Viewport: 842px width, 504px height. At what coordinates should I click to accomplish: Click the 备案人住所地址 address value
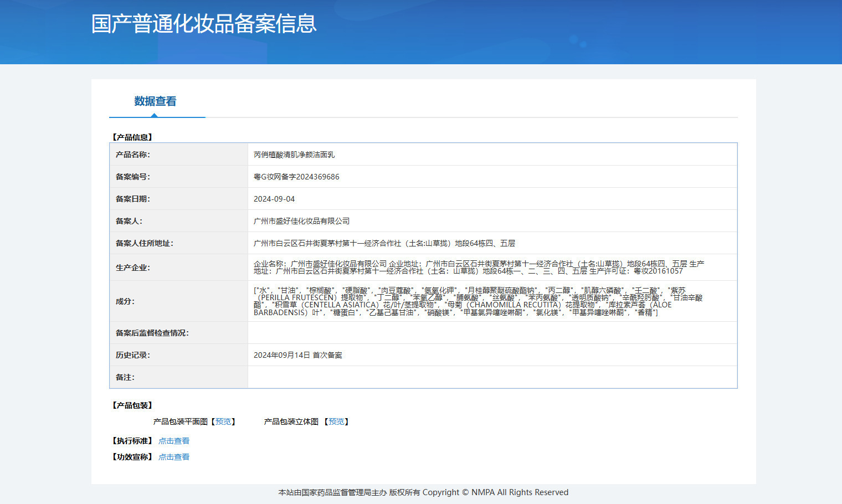point(384,243)
